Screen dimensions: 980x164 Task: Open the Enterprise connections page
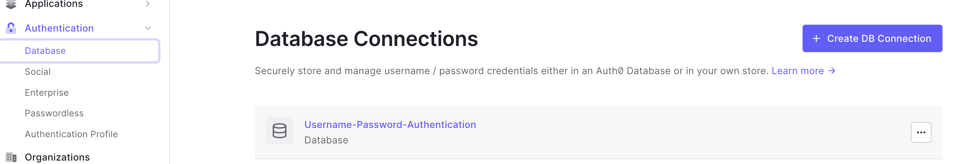click(x=46, y=93)
